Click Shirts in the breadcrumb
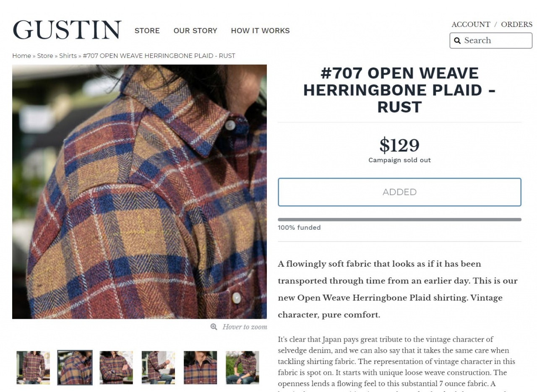 pyautogui.click(x=68, y=56)
